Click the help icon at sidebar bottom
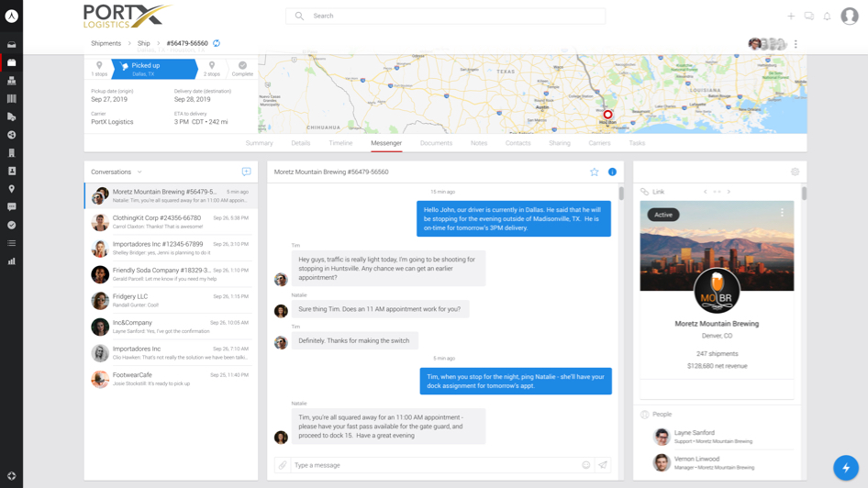Image resolution: width=868 pixels, height=488 pixels. pos(12,476)
